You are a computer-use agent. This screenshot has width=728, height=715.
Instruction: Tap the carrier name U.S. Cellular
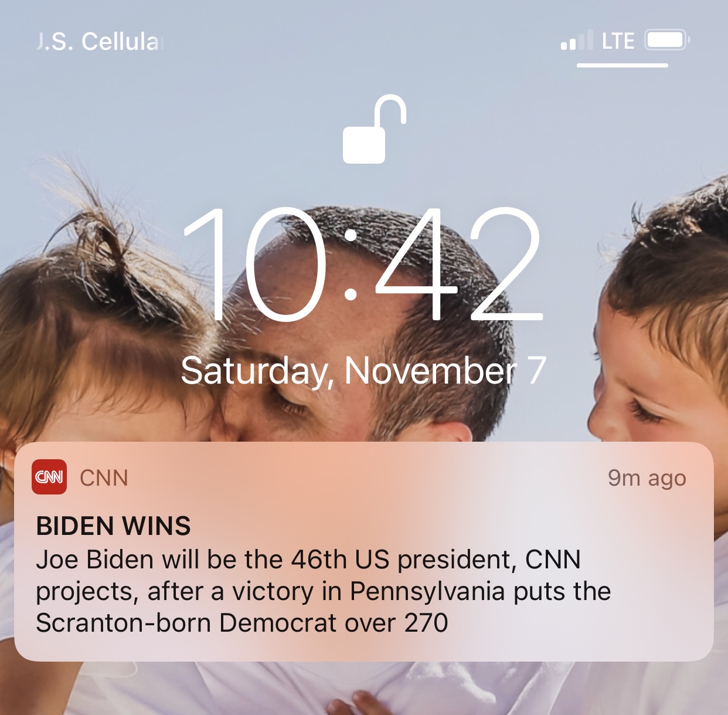pos(98,42)
